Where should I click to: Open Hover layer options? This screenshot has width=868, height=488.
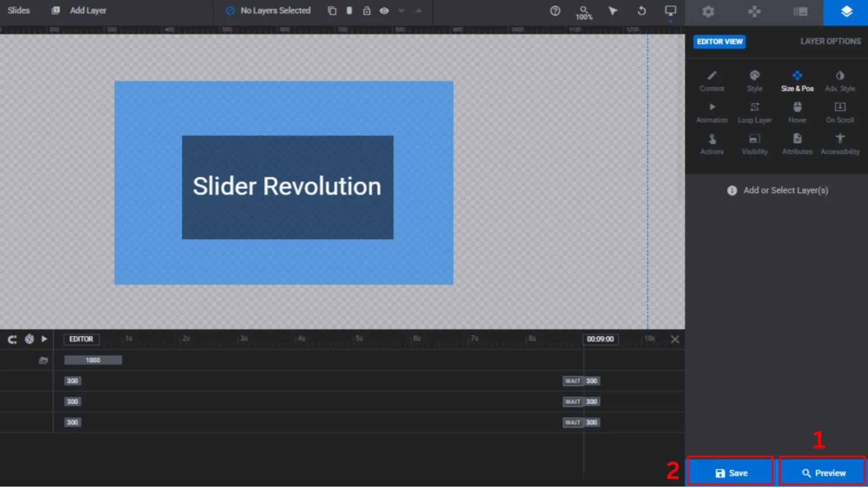click(x=797, y=113)
